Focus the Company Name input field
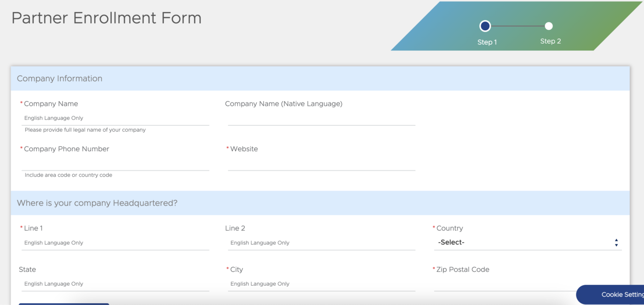644x305 pixels. [x=115, y=118]
